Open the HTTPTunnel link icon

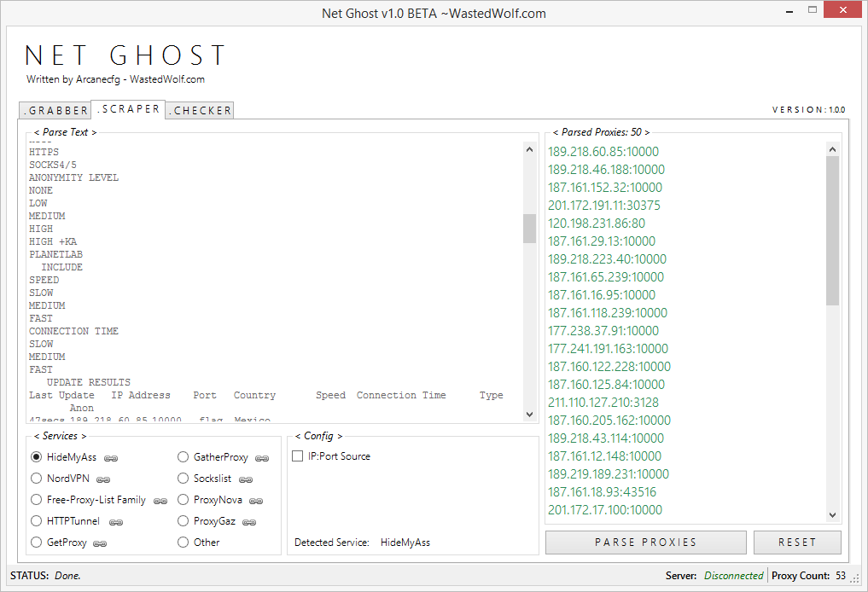[116, 522]
